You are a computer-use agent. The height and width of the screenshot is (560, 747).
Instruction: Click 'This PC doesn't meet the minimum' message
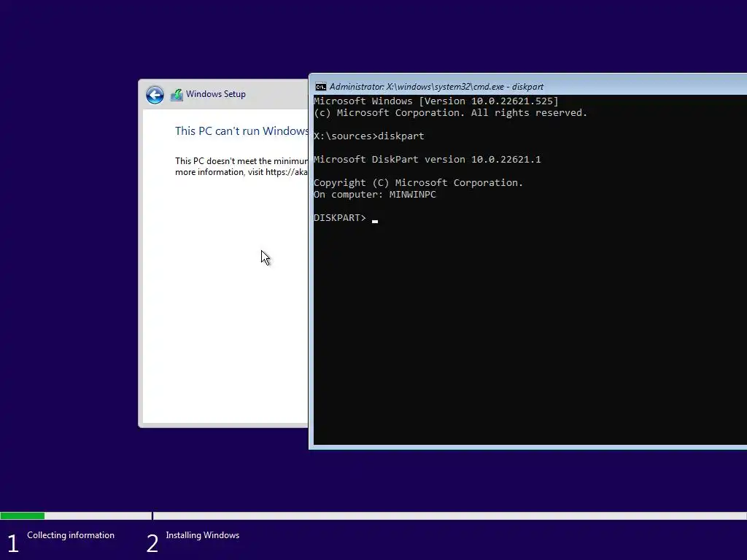pos(241,161)
